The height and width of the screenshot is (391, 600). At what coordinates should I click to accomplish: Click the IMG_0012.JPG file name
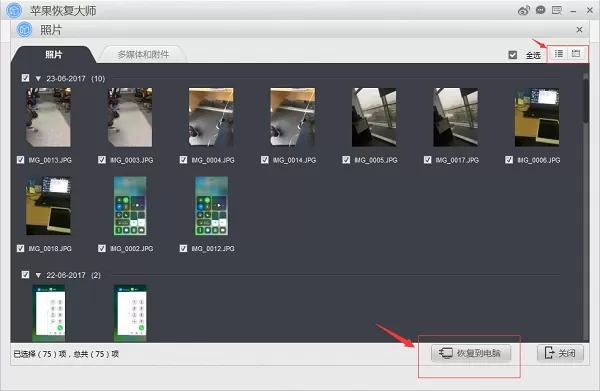point(213,249)
